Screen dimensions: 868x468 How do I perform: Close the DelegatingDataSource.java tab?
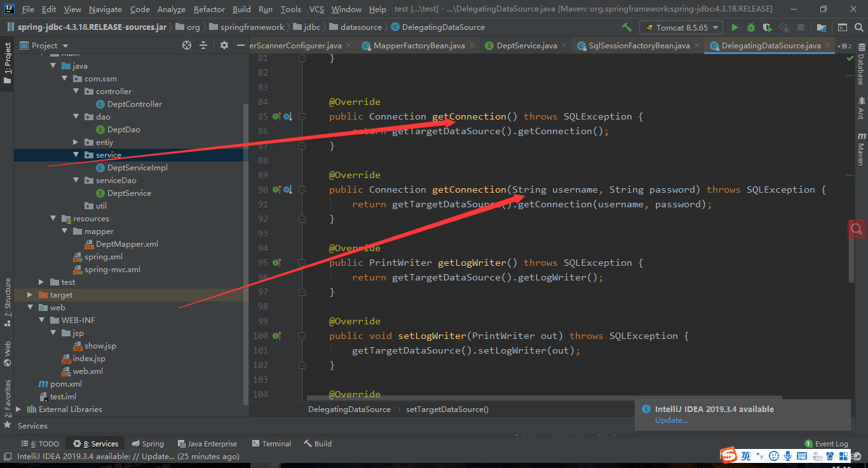[828, 46]
